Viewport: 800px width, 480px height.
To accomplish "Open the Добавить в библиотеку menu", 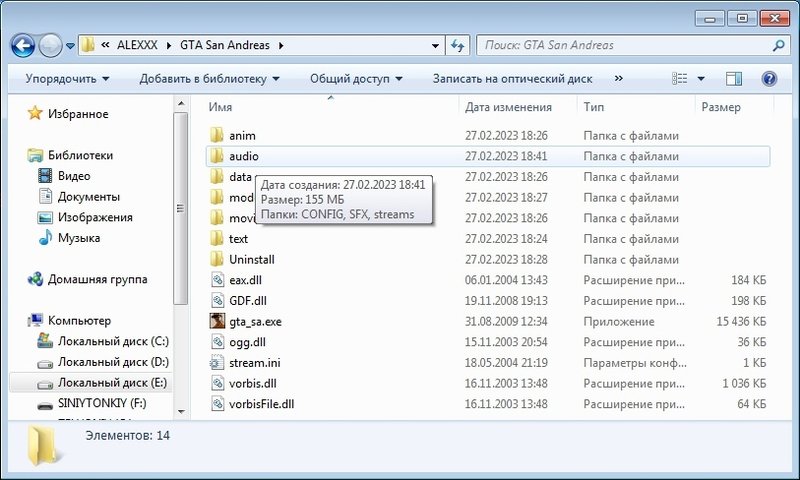I will [x=209, y=79].
